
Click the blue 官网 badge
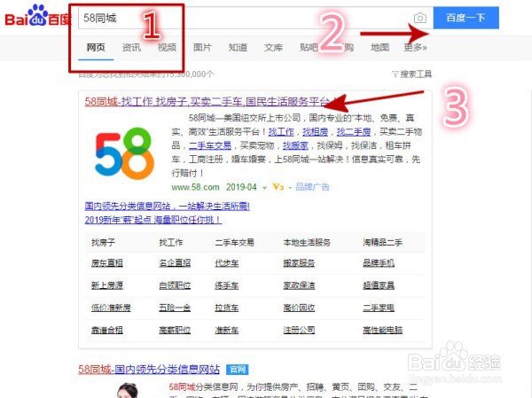tap(237, 369)
